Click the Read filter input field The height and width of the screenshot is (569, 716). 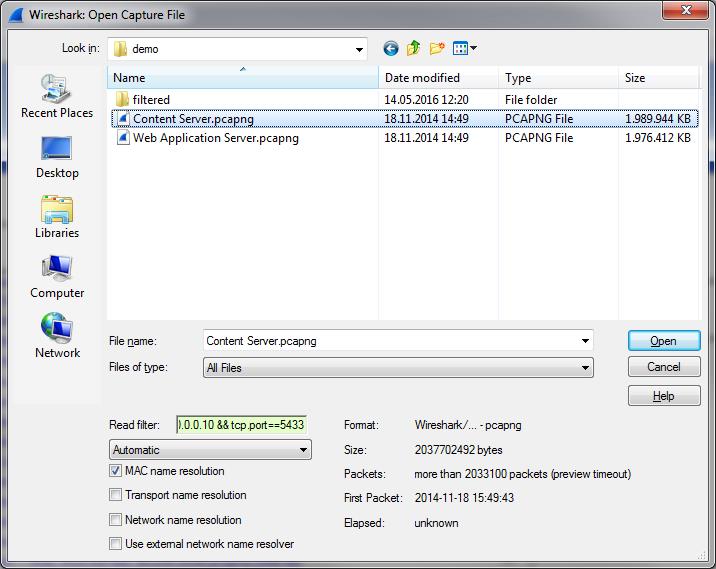tap(241, 425)
